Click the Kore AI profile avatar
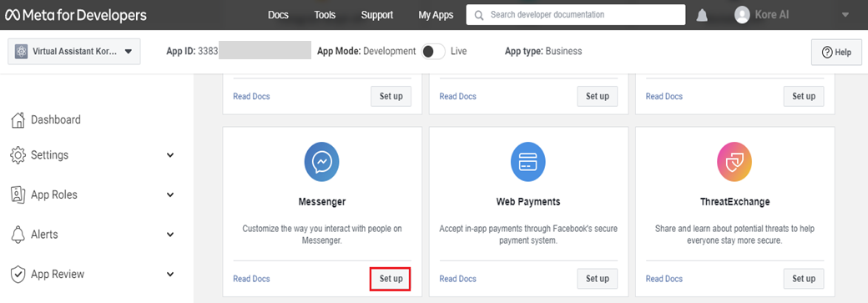 742,15
